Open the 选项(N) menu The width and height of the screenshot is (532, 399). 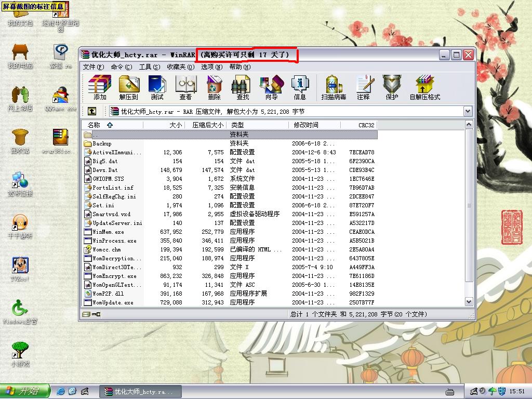click(211, 67)
